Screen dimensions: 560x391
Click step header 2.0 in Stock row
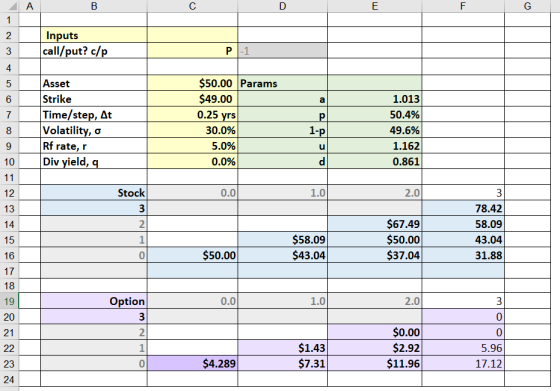click(x=374, y=193)
